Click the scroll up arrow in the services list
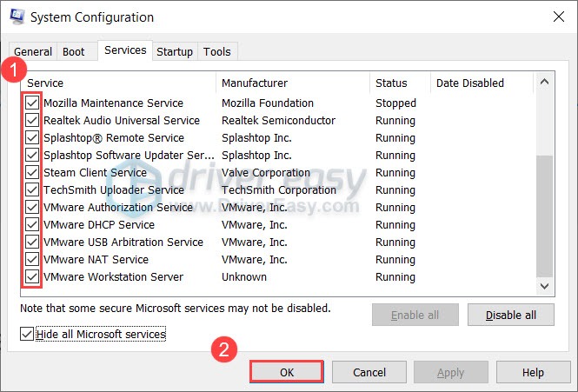Viewport: 578px width, 392px height. click(544, 83)
